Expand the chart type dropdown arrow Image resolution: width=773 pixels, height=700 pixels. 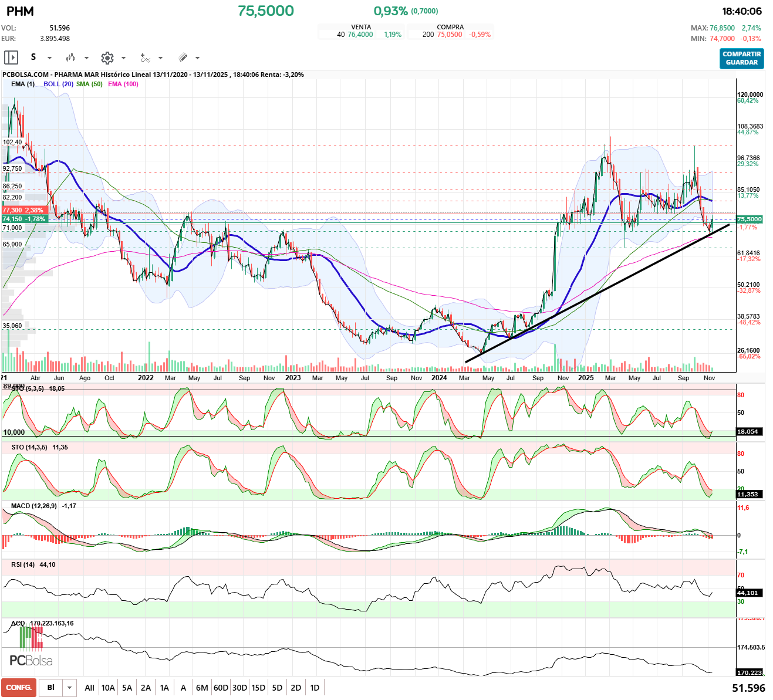pos(86,58)
